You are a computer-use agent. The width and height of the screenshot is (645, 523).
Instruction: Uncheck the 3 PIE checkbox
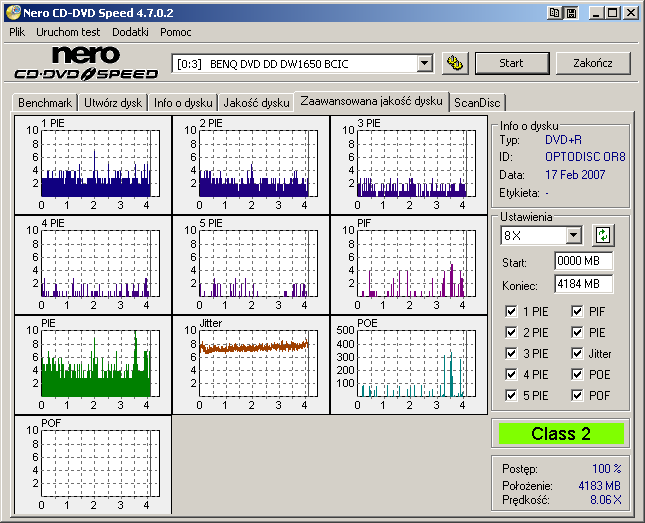tap(511, 353)
